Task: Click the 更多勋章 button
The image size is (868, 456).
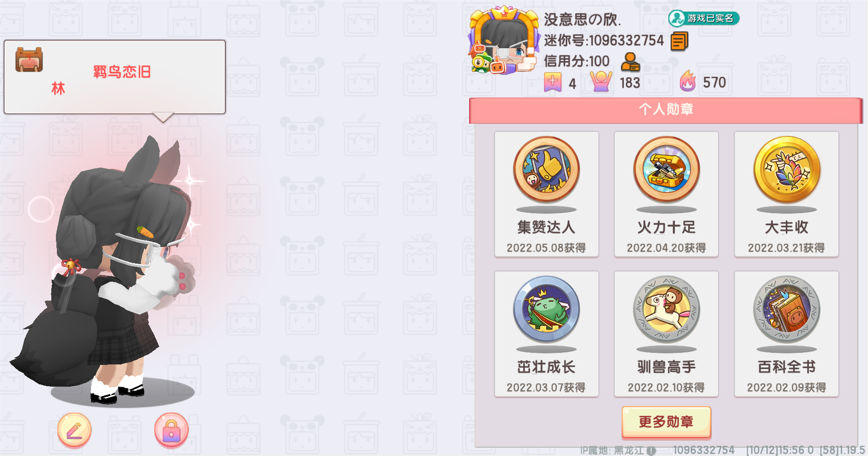Action: (666, 422)
